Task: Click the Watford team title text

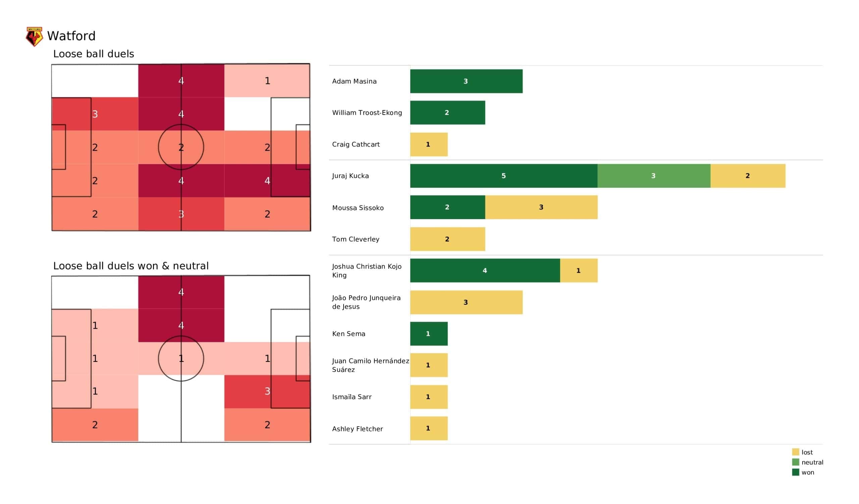Action: [71, 36]
